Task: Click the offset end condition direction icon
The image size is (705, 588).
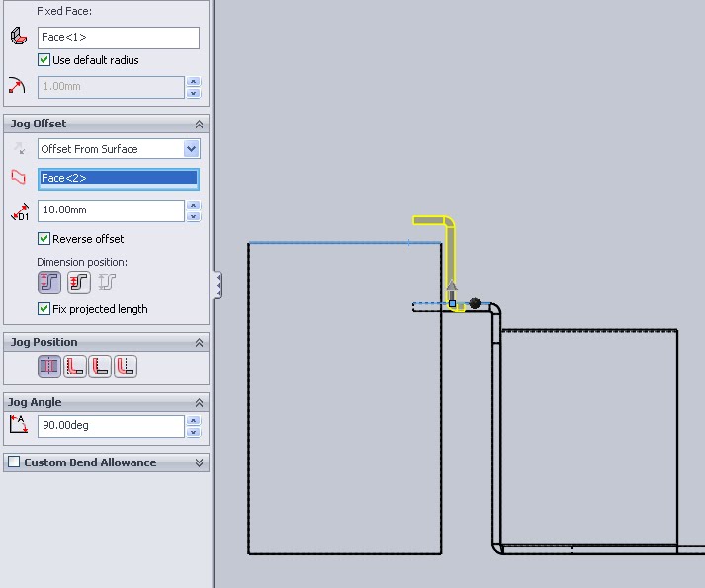Action: pos(19,148)
